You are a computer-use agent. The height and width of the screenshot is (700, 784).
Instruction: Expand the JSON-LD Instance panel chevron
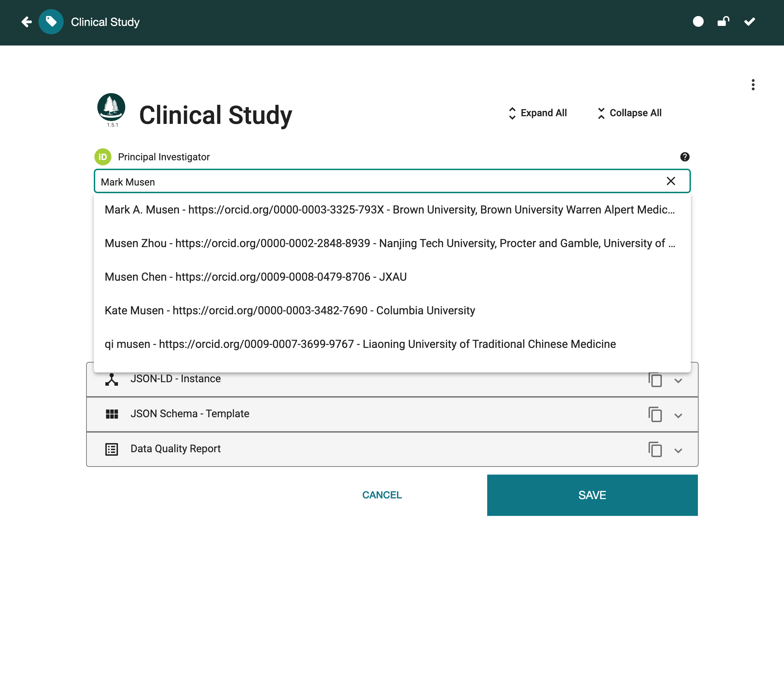click(678, 380)
